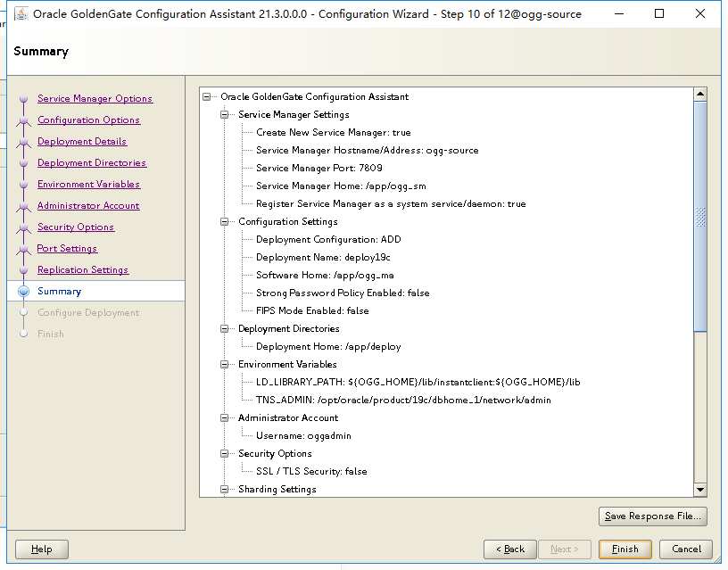This screenshot has height=570, width=728.
Task: Go back with the Back button
Action: point(510,549)
